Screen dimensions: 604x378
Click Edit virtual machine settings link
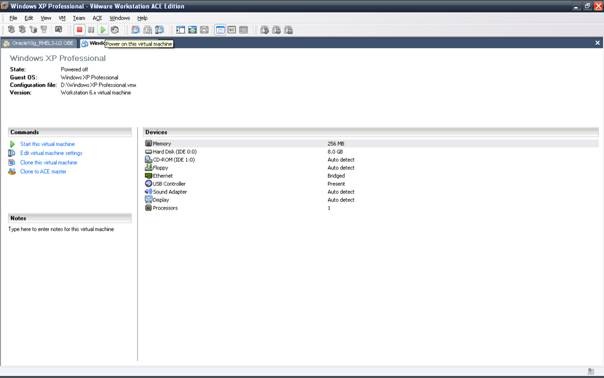[x=51, y=153]
